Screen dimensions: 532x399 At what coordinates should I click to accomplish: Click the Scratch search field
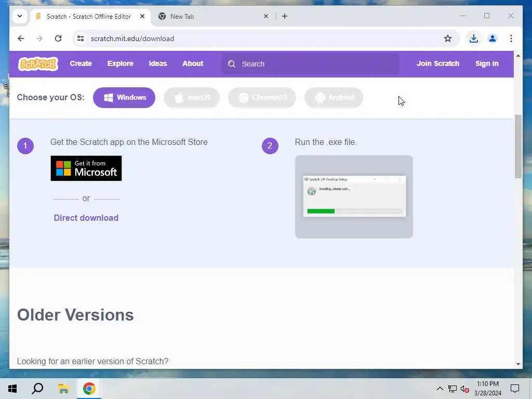(x=311, y=64)
